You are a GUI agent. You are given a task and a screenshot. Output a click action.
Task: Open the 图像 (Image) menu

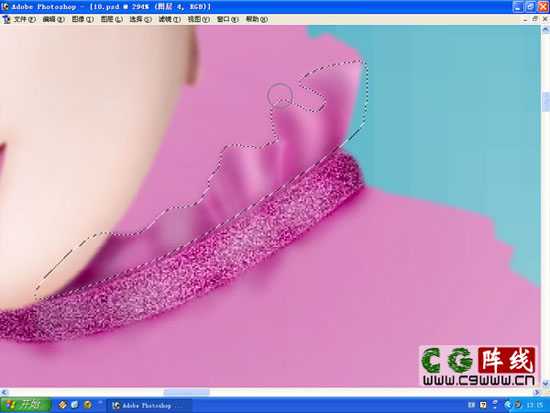[x=82, y=19]
